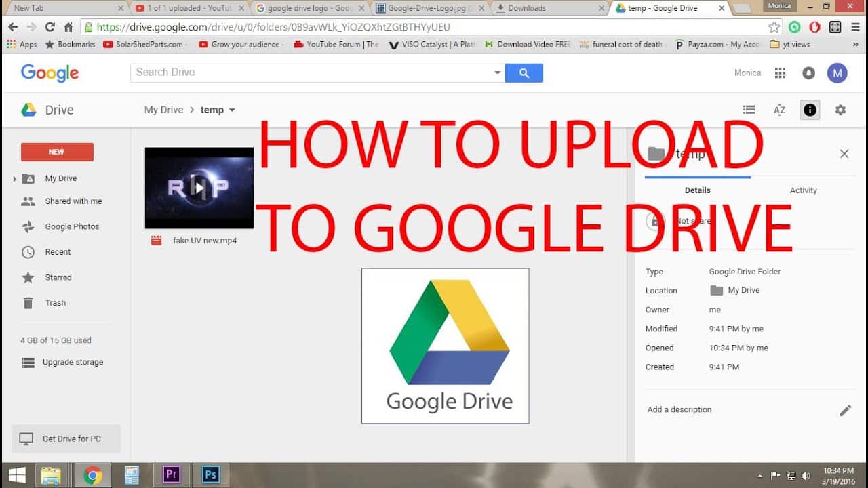Viewport: 868px width, 488px height.
Task: Bookmark this page with the star icon
Action: coord(774,27)
